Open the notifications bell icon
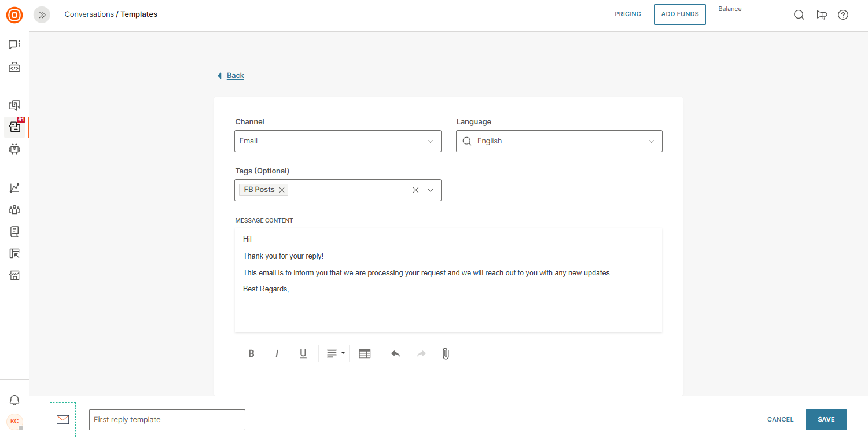The width and height of the screenshot is (868, 443). [14, 400]
